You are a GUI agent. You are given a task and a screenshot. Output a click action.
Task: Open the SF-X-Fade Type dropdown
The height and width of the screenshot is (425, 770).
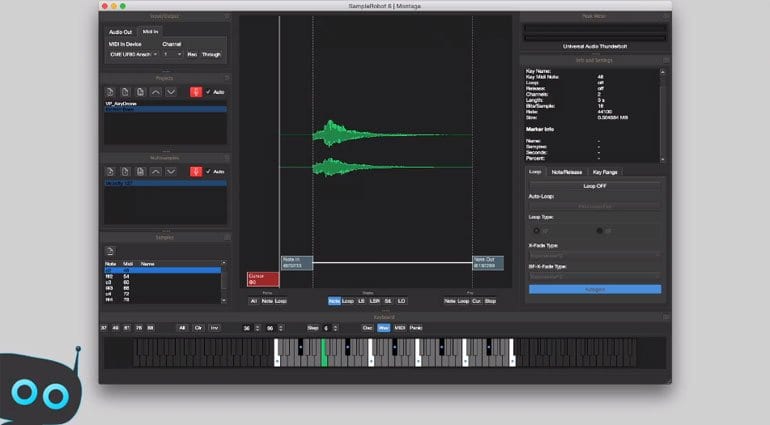[x=595, y=277]
